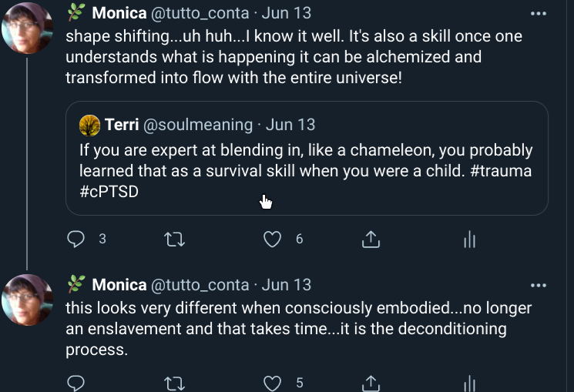Image resolution: width=574 pixels, height=392 pixels.
Task: Reply to the deconditioning process tweet
Action: (x=76, y=383)
